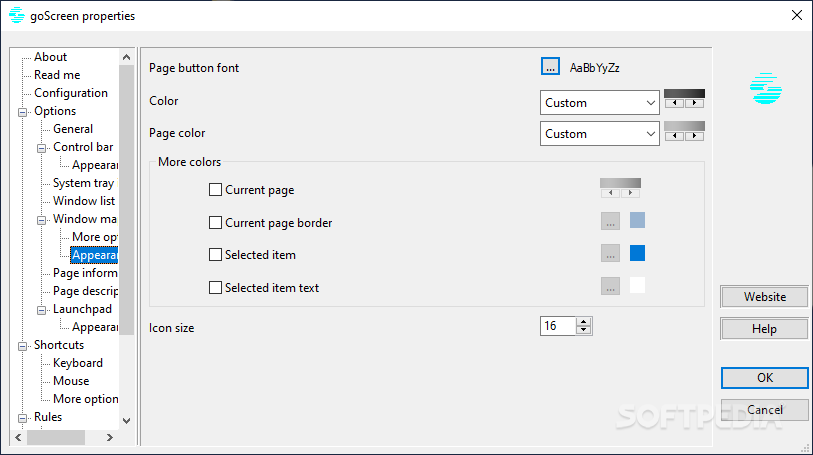This screenshot has height=455, width=813.
Task: Collapse the Window manager node
Action: tap(41, 220)
